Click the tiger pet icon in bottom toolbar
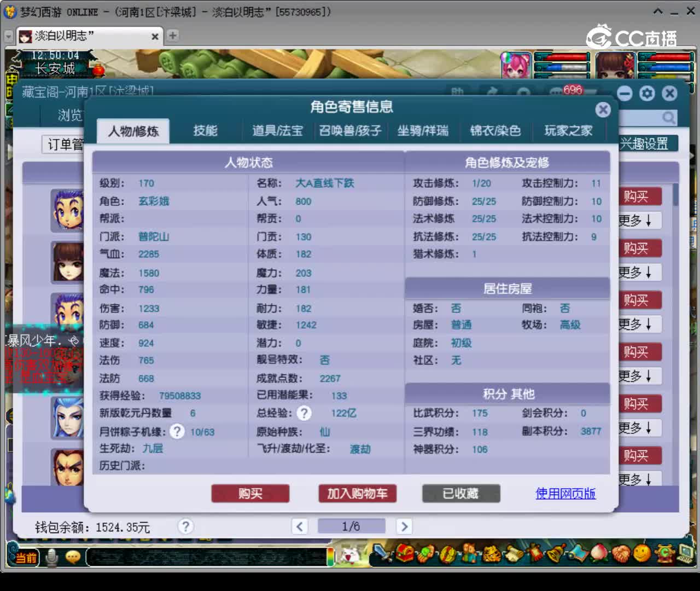 click(x=491, y=553)
